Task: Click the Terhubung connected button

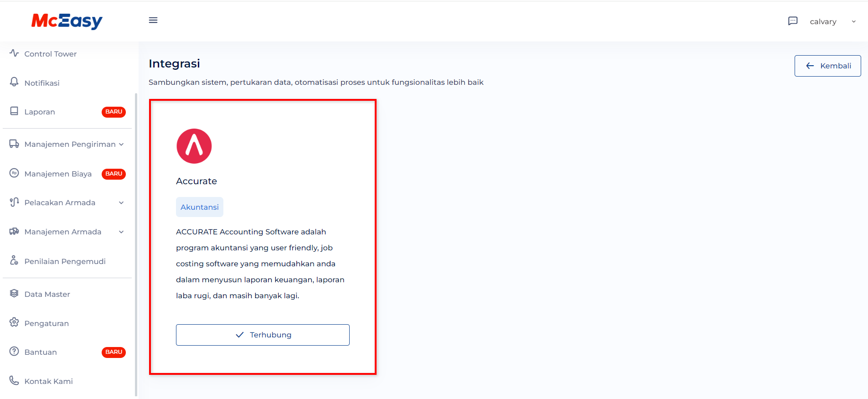Action: click(x=263, y=335)
